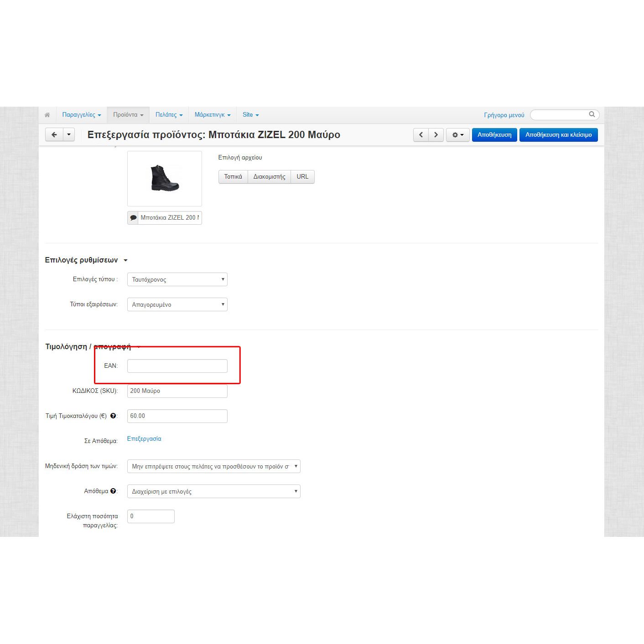The width and height of the screenshot is (644, 644).
Task: Open the Επιλογές τύπου dropdown
Action: (x=177, y=279)
